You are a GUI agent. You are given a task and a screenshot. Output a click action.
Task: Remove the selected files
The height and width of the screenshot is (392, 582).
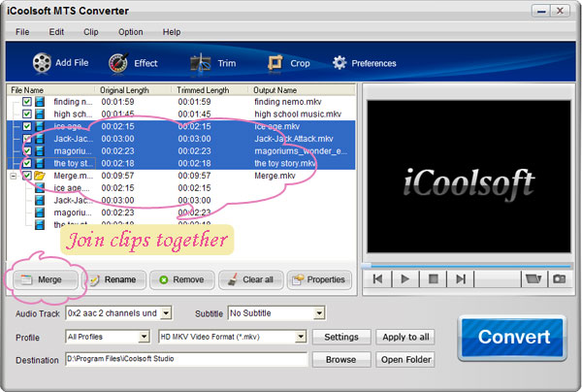[x=182, y=279]
